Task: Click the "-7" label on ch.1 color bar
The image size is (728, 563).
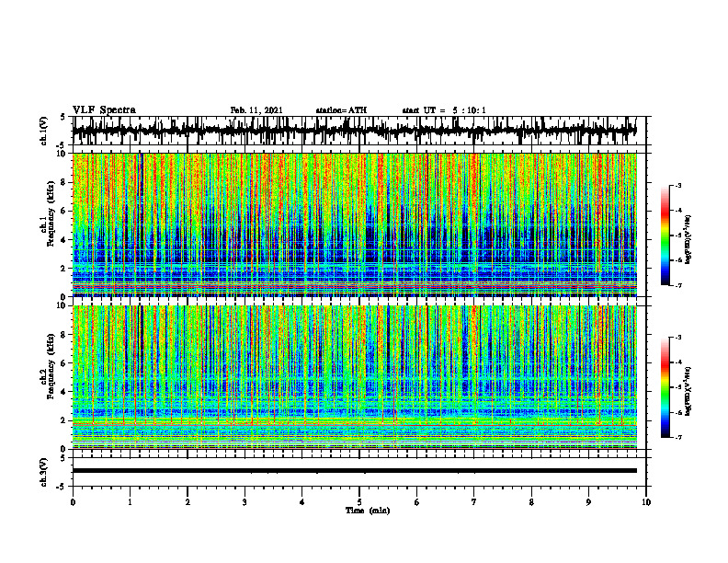Action: (x=678, y=285)
